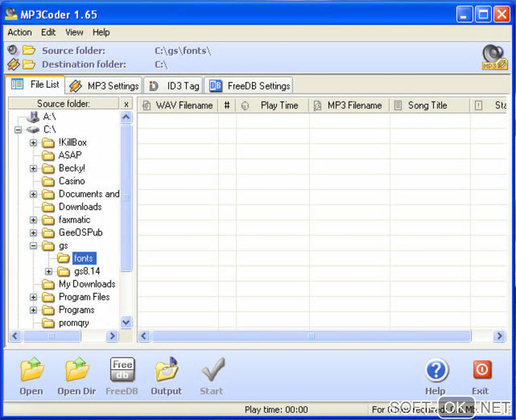Screen dimensions: 516x420
Task: Switch to the File List tab
Action: 35,84
